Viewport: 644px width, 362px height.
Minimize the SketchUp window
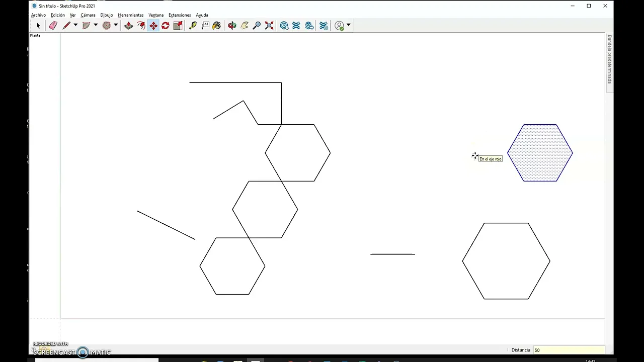[573, 6]
